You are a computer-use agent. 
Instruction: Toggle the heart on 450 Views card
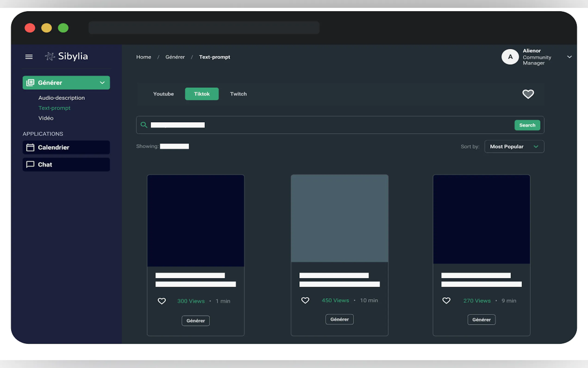coord(305,300)
